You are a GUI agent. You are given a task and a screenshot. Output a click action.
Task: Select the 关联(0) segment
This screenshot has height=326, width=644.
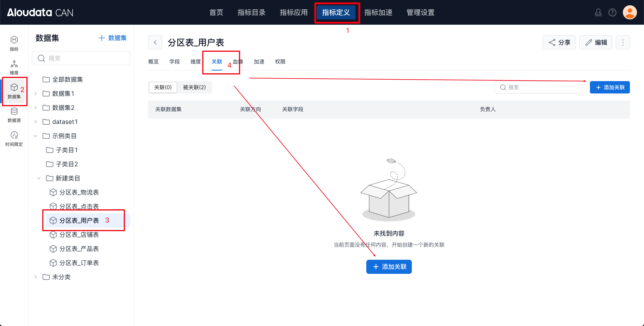click(163, 87)
